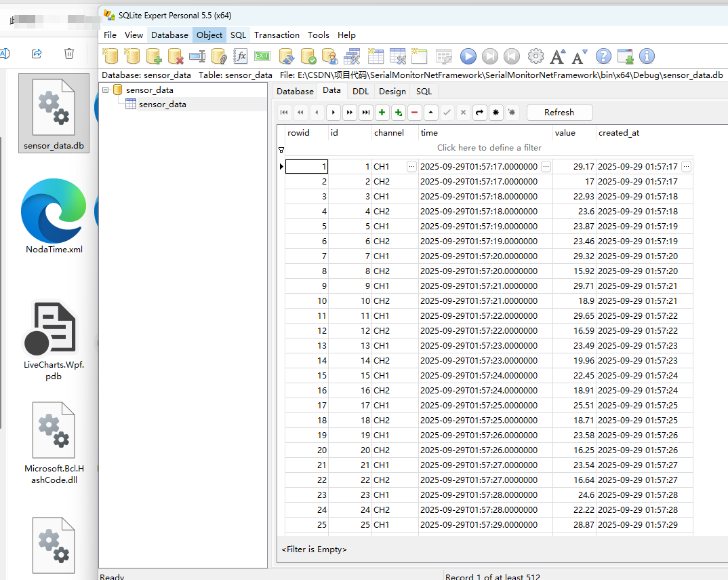Switch to the SQL tab next to Design
The image size is (728, 580).
(424, 91)
